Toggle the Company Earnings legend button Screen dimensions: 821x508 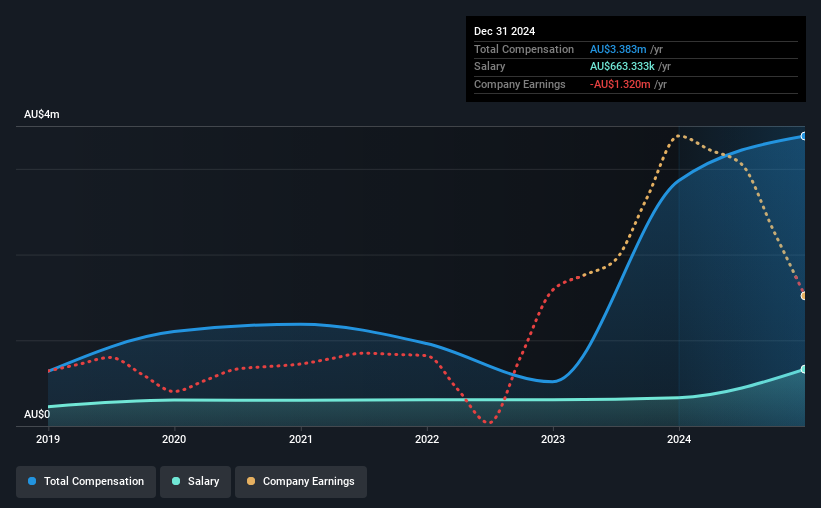301,481
